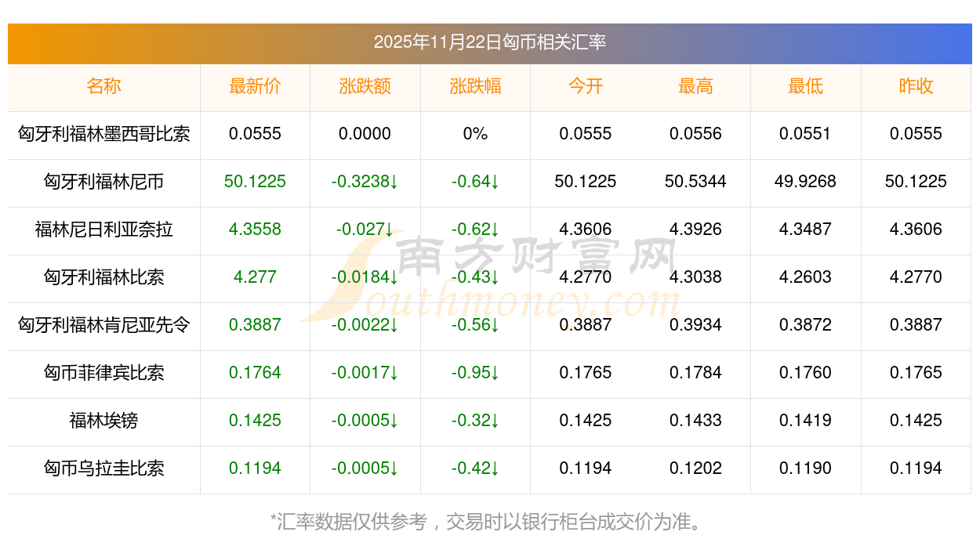Click low value 0.1190

point(806,468)
